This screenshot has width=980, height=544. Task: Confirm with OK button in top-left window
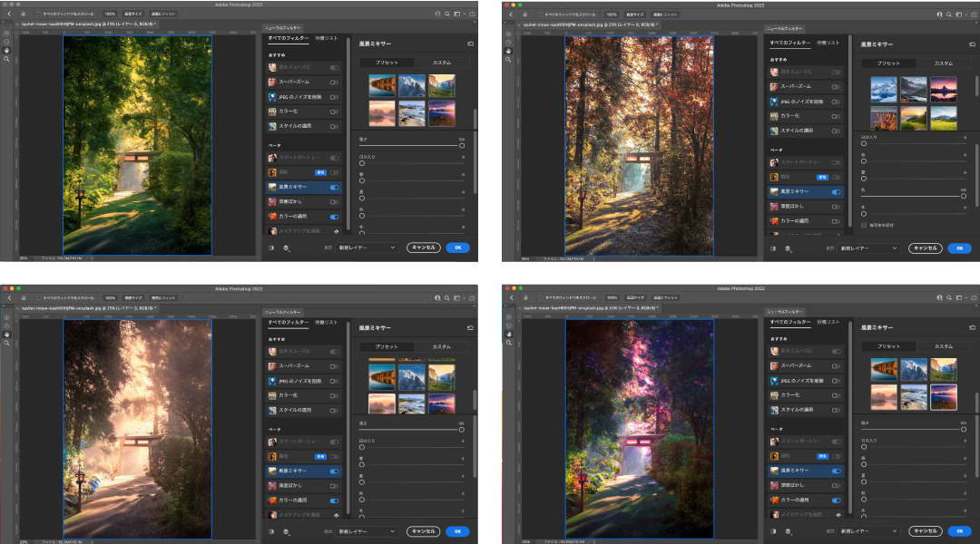click(x=458, y=248)
